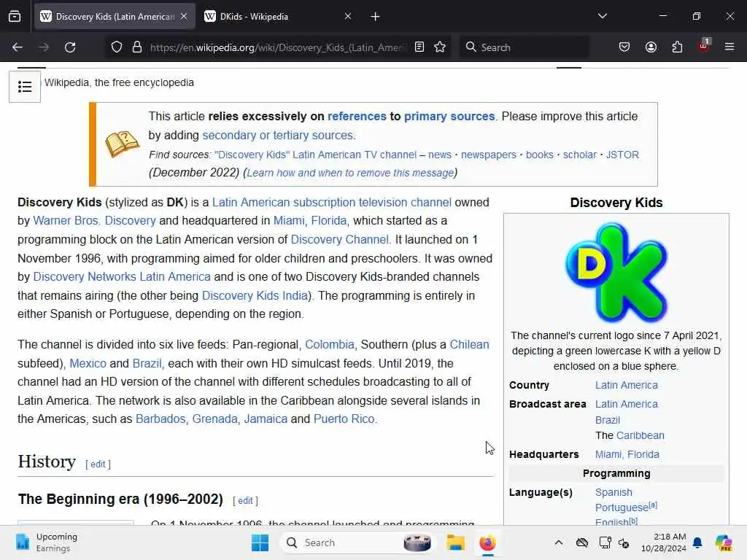
Task: Open 'Miami, Florida' link in article text
Action: (310, 221)
